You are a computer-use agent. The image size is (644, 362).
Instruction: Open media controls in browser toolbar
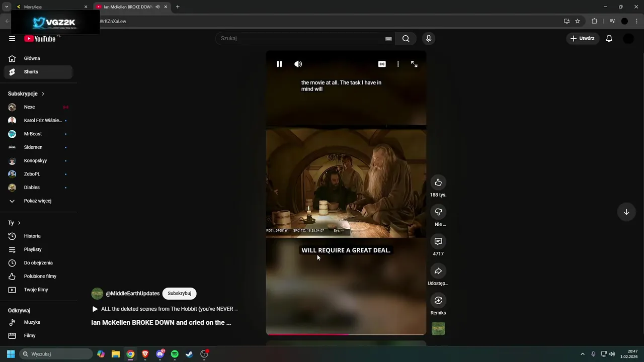[612, 21]
